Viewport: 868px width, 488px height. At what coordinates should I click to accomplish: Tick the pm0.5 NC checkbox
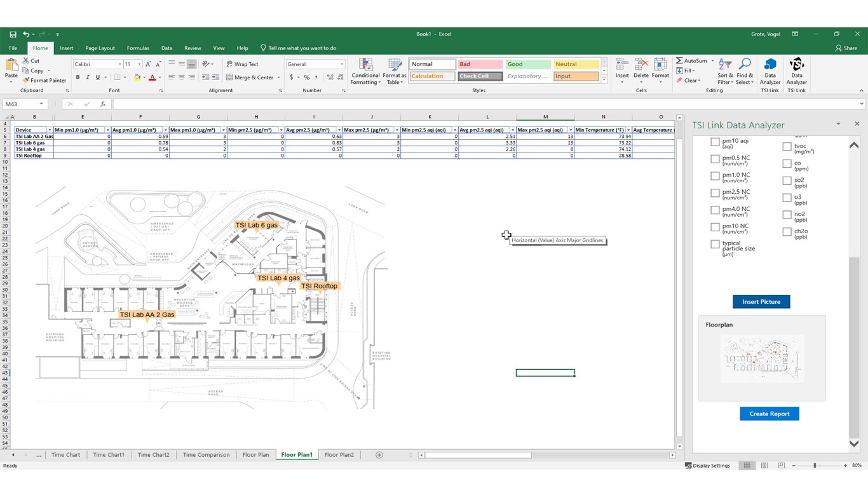pos(715,159)
